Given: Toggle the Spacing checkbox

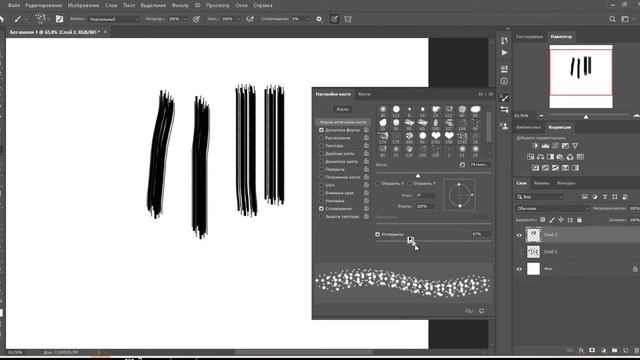Looking at the screenshot, I should 378,234.
